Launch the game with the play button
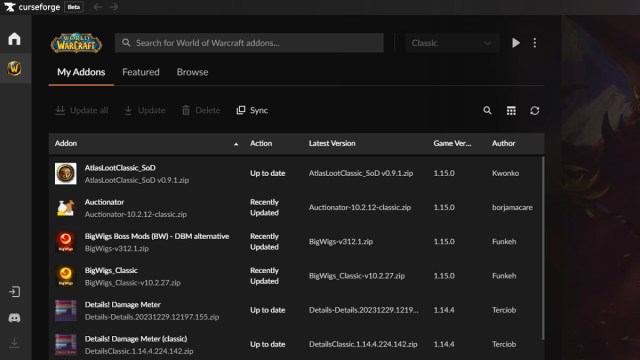The width and height of the screenshot is (640, 360). pos(516,43)
